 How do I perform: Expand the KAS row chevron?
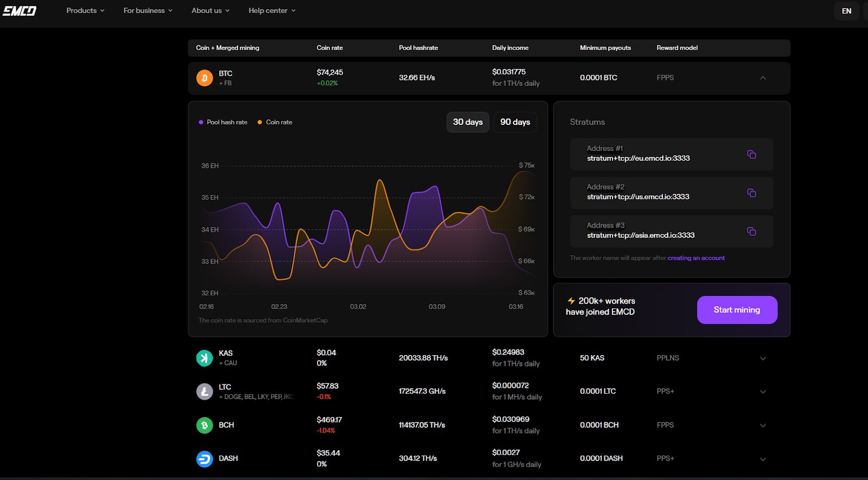point(763,358)
